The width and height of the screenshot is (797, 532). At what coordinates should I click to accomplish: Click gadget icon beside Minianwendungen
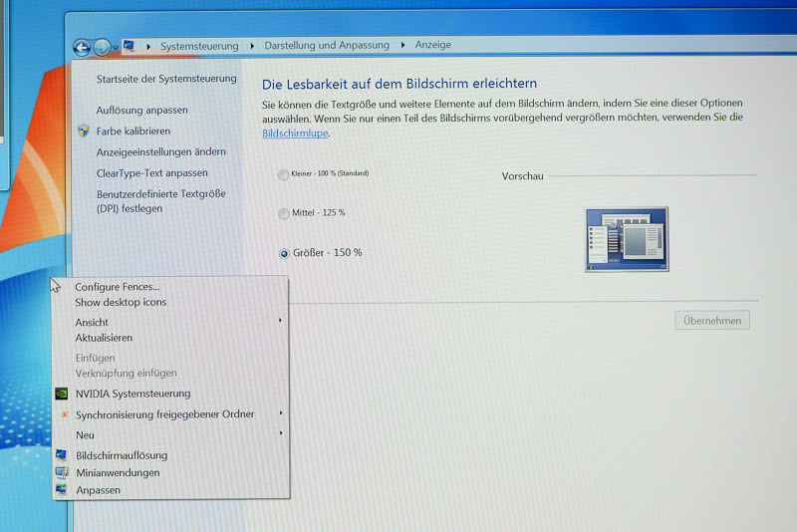pos(62,472)
